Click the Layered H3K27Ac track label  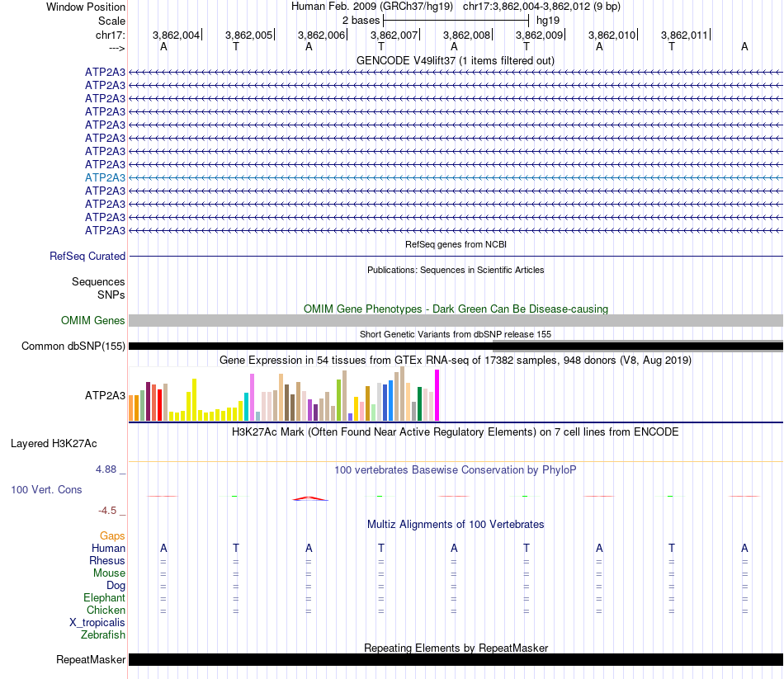(x=54, y=444)
